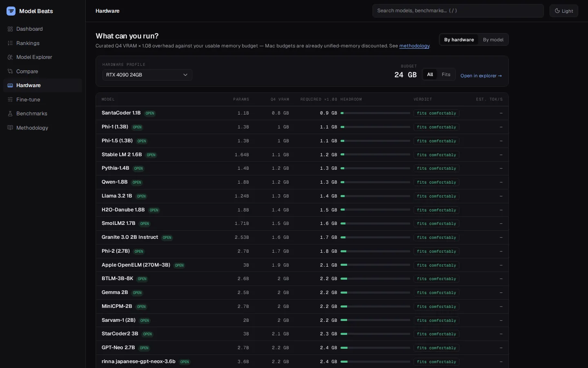This screenshot has height=368, width=588.
Task: Click the Fine-tune sliders icon
Action: click(10, 100)
